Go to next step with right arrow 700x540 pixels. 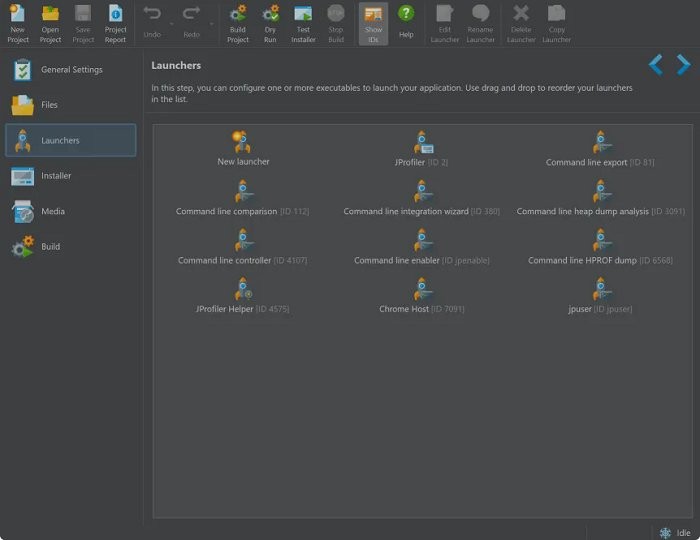pos(683,66)
